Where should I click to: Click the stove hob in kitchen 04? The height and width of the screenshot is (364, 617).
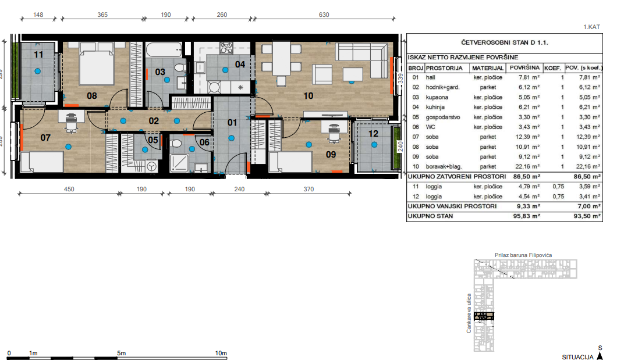click(226, 48)
